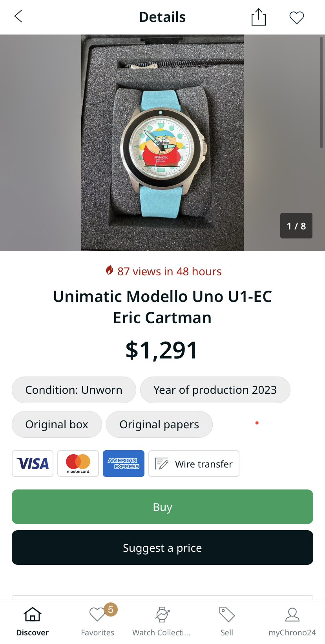Select the Mastercard payment icon
This screenshot has width=325, height=644.
pyautogui.click(x=78, y=464)
